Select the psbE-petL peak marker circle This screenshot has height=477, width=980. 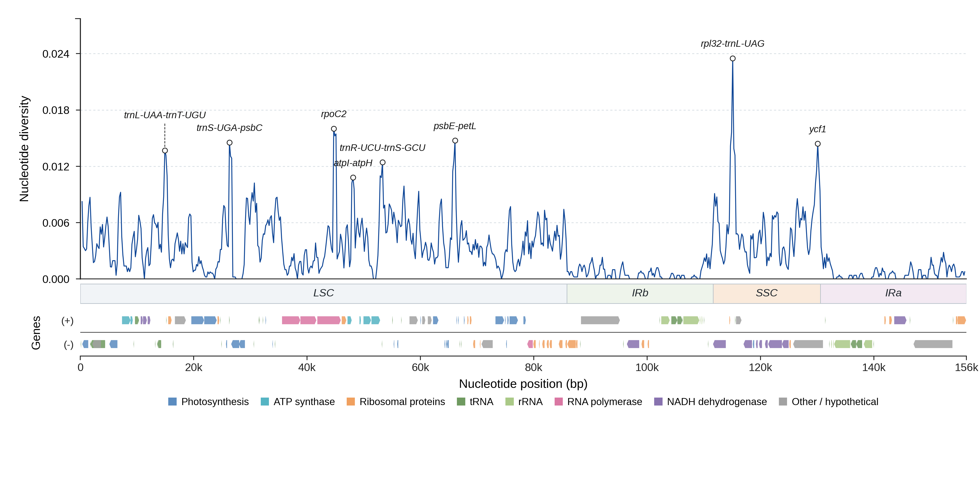(x=455, y=141)
